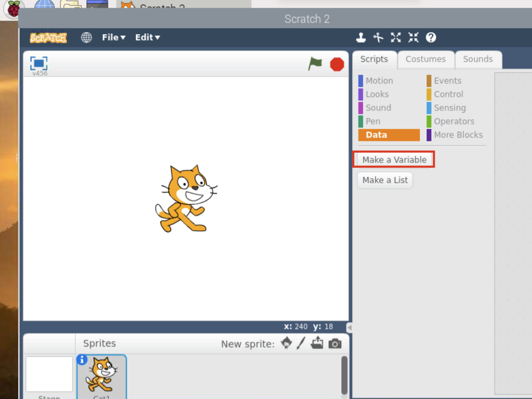Open the Edit menu
This screenshot has height=399, width=532.
pos(148,37)
